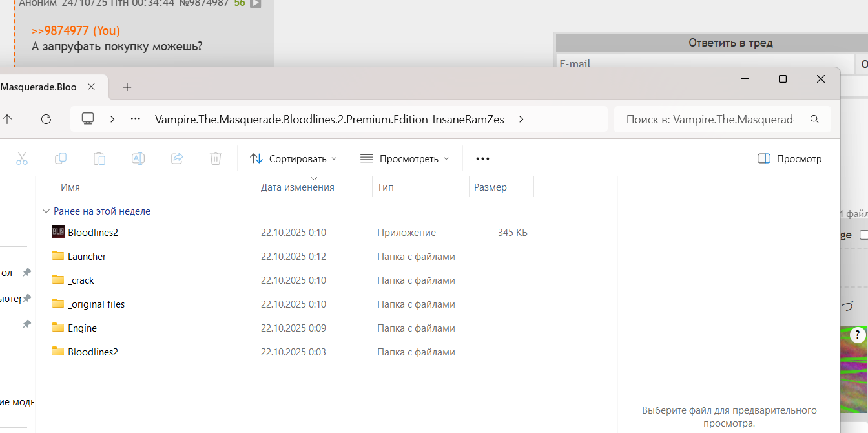Screen dimensions: 868x433
Task: Select the Bloodlines2 folder dated 0:03
Action: pos(58,352)
